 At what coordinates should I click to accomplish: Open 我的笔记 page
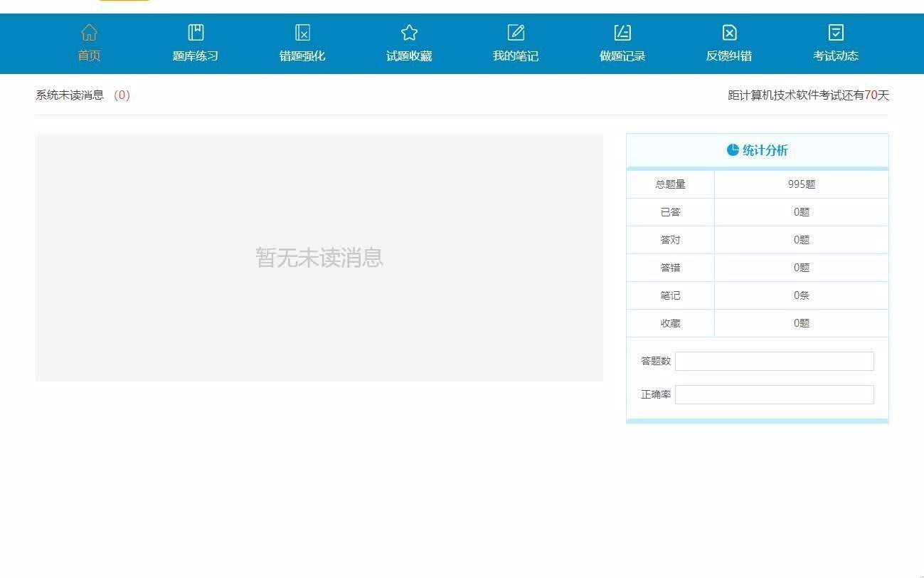(516, 56)
